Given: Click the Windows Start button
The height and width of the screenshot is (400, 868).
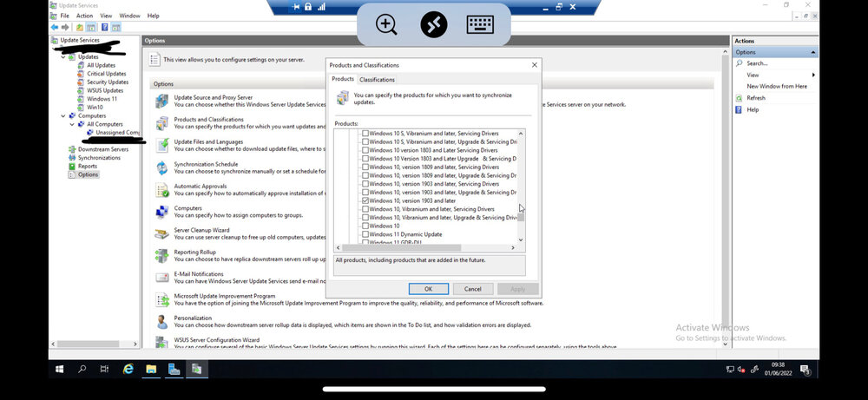Looking at the screenshot, I should 59,369.
